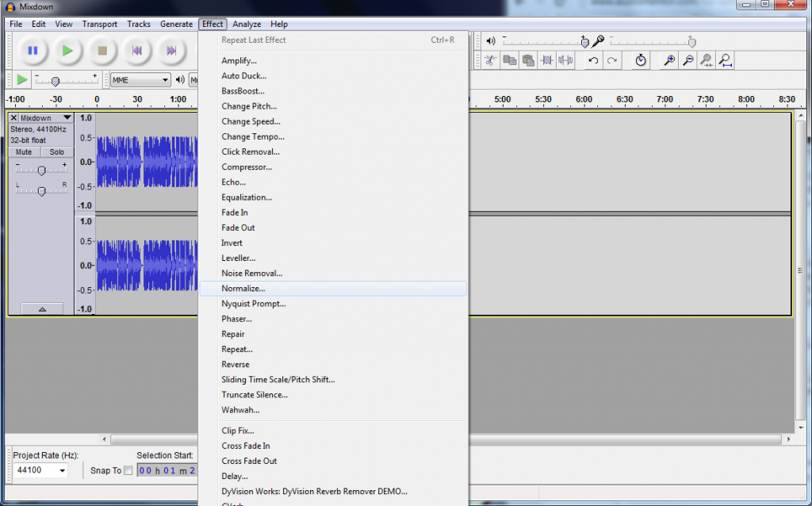Choose Fade Out effect
The image size is (812, 506).
tap(333, 228)
